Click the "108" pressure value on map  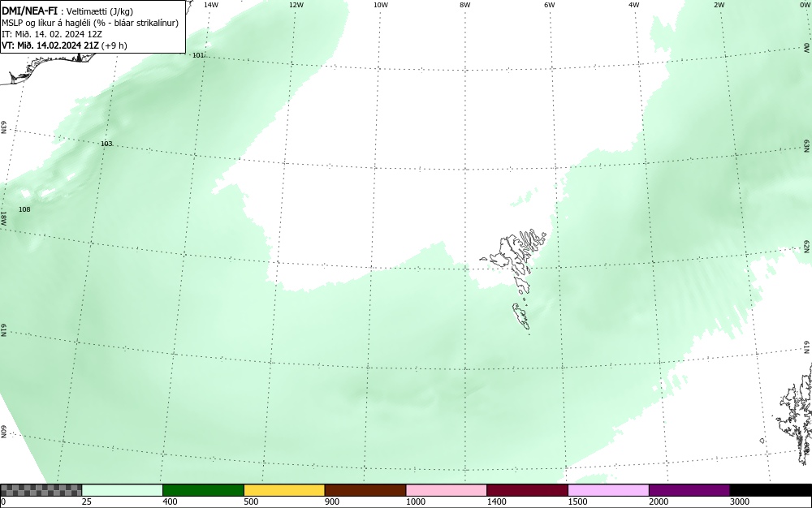click(24, 209)
